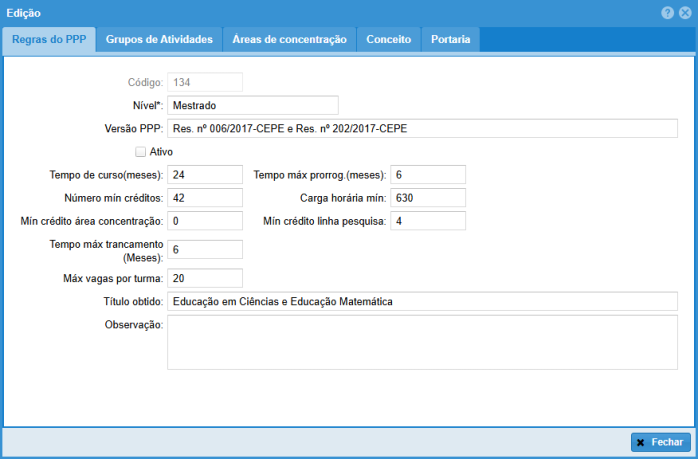
Task: Click the Máx vagas por turma field
Action: [x=205, y=278]
